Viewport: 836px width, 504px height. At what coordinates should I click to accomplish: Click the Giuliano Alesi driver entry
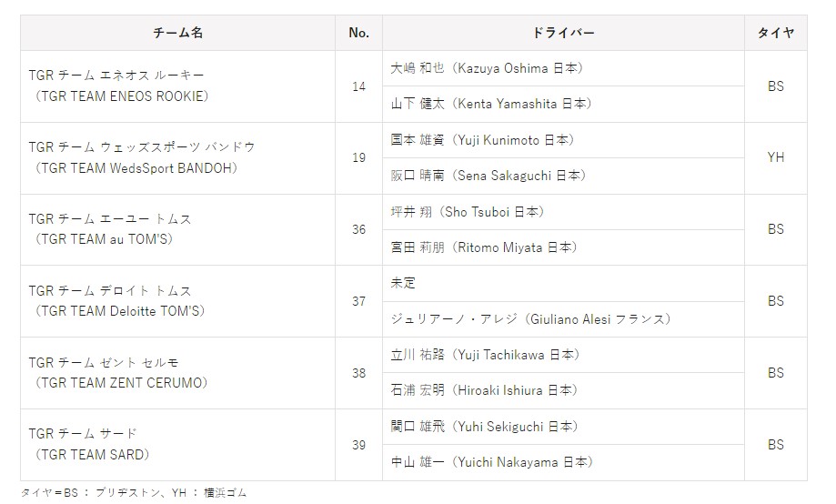point(530,319)
